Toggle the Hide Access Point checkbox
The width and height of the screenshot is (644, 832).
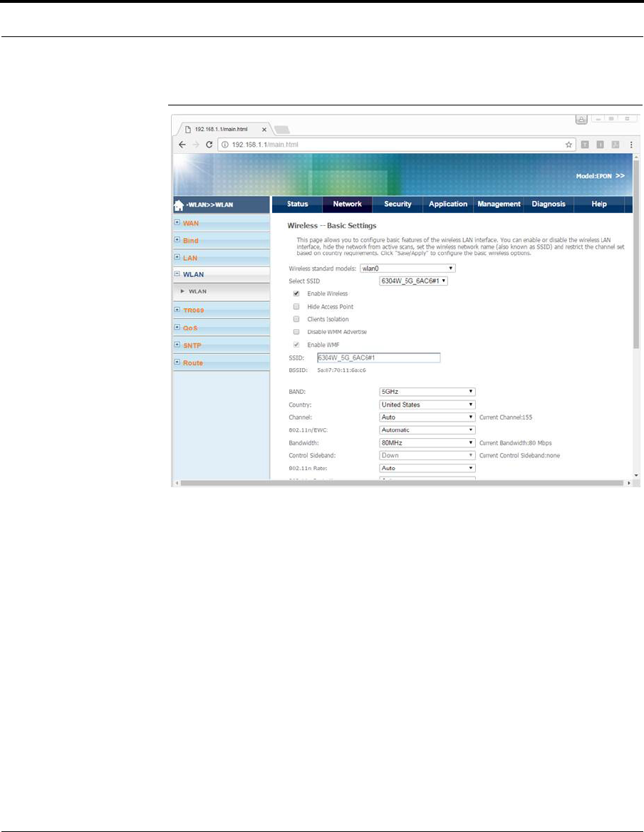(x=296, y=307)
